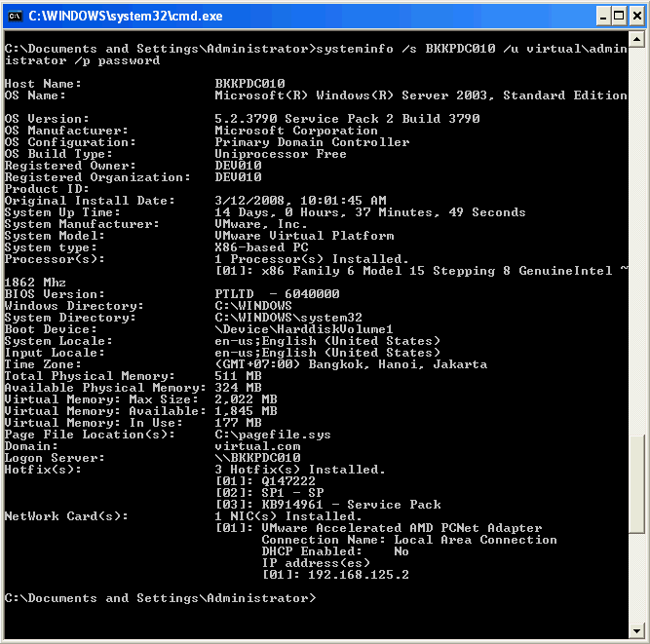Click the 'System Locale:' label
This screenshot has height=644, width=650.
coord(58,341)
